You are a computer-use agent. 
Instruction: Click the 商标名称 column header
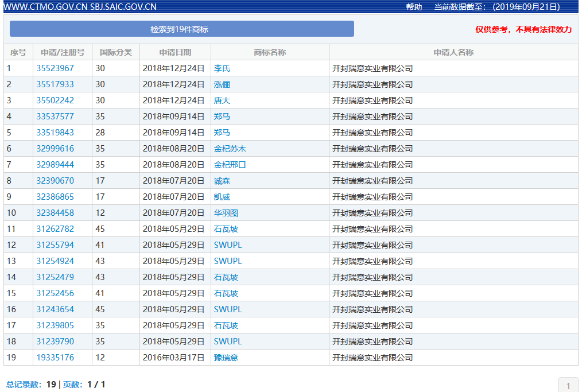(270, 52)
